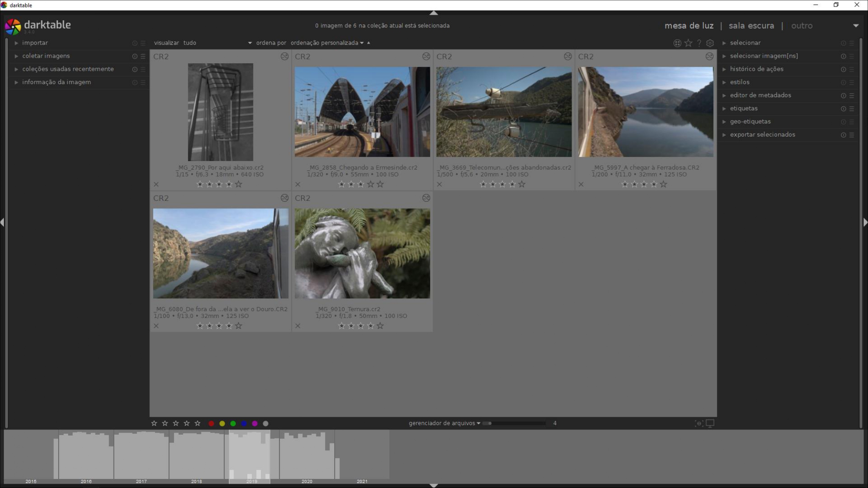Image resolution: width=868 pixels, height=488 pixels.
Task: Open global preferences gear icon
Action: 710,43
